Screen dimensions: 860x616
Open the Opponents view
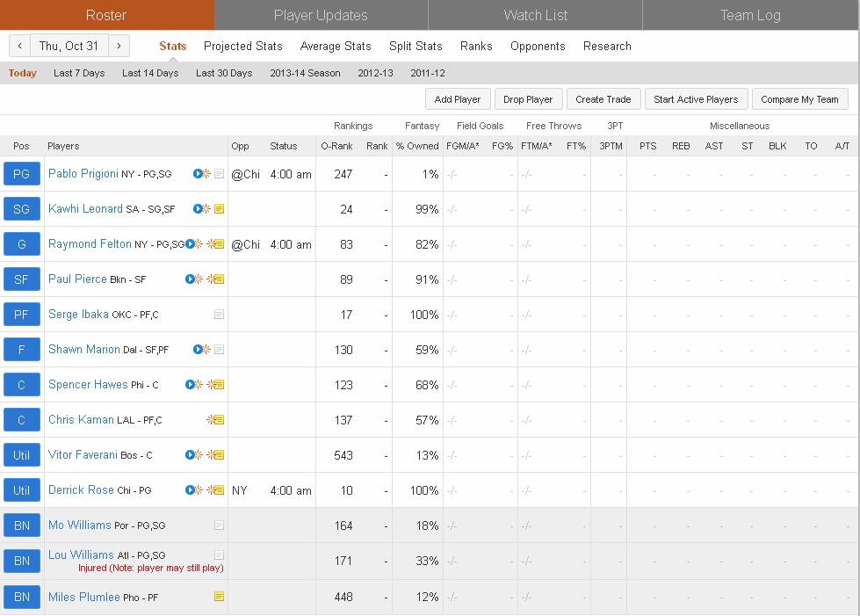coord(538,46)
